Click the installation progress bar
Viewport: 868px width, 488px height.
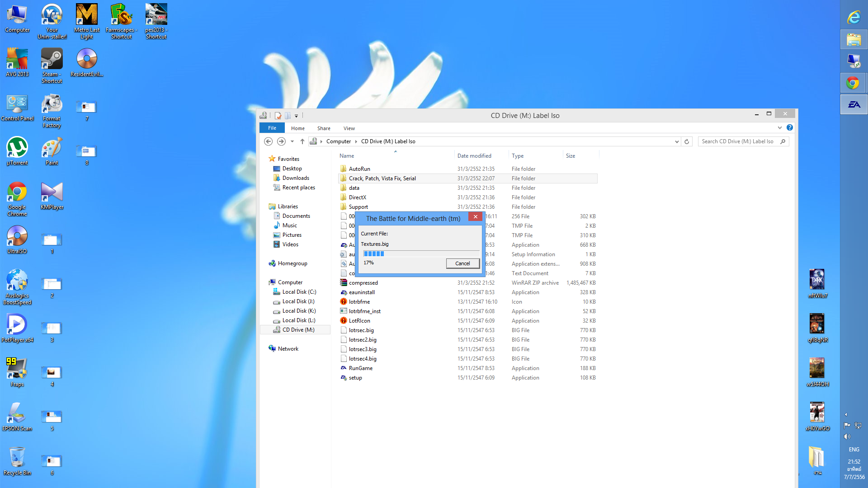point(420,254)
